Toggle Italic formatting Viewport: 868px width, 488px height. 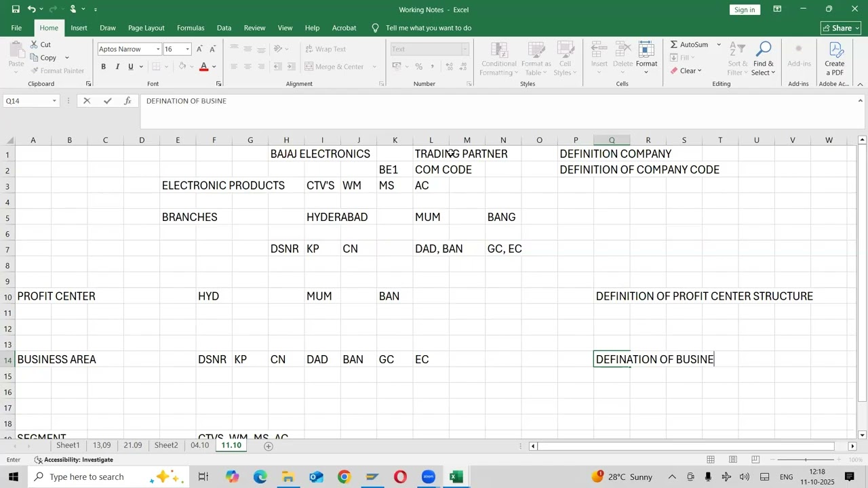[x=117, y=66]
